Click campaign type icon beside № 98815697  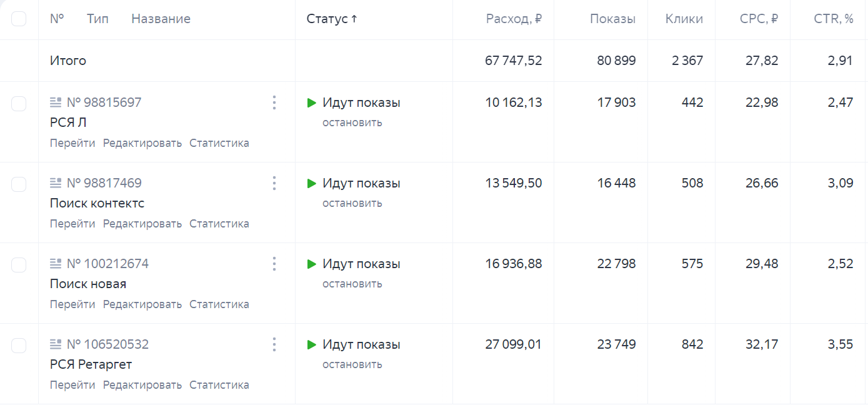(x=56, y=102)
